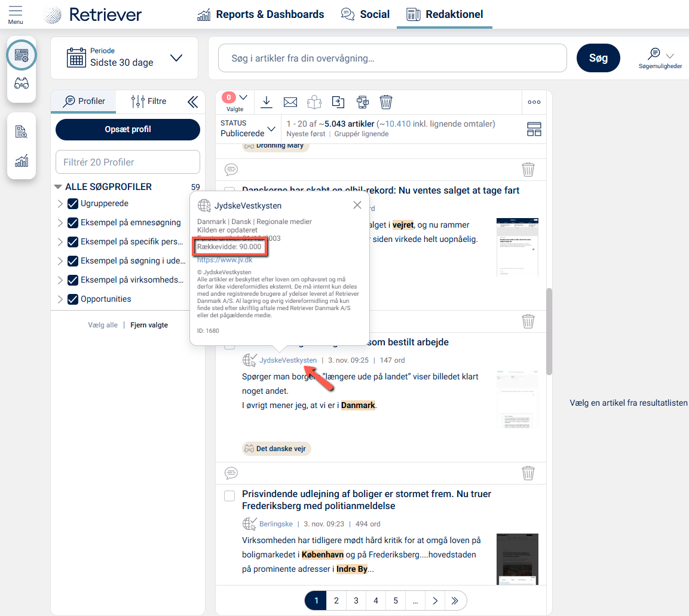This screenshot has height=616, width=689.
Task: Open the Berlingske article thumbnail
Action: [517, 559]
